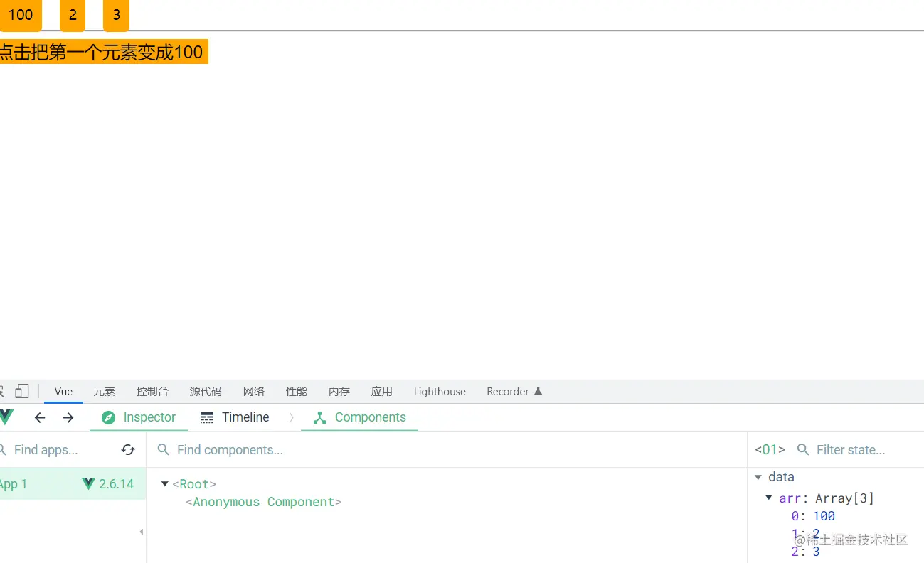924x563 pixels.
Task: Open the 应用 tab
Action: pos(382,392)
